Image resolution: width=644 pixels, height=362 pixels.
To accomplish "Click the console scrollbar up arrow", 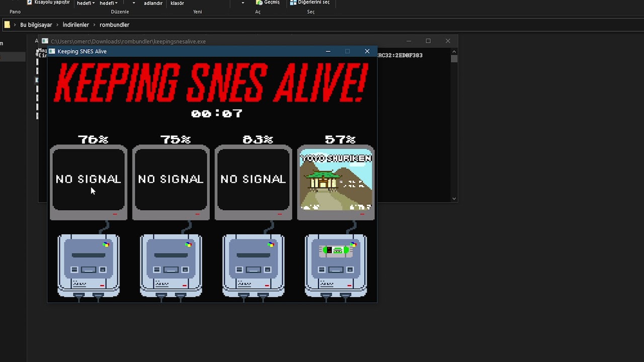I will click(x=454, y=51).
